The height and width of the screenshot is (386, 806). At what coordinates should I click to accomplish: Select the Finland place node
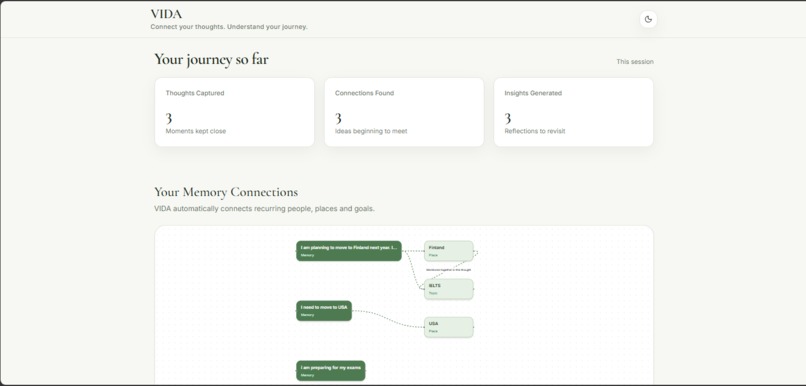point(449,251)
